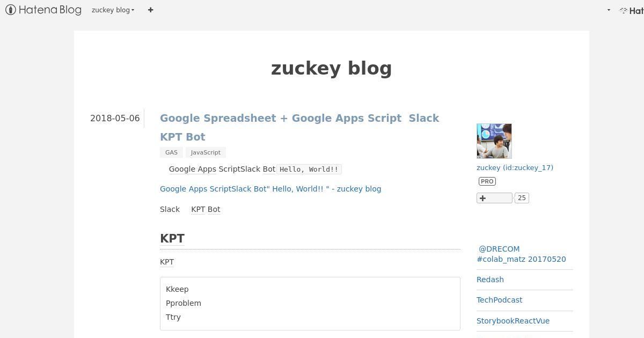Open the Redash sidebar entry
This screenshot has height=338, width=644.
490,280
